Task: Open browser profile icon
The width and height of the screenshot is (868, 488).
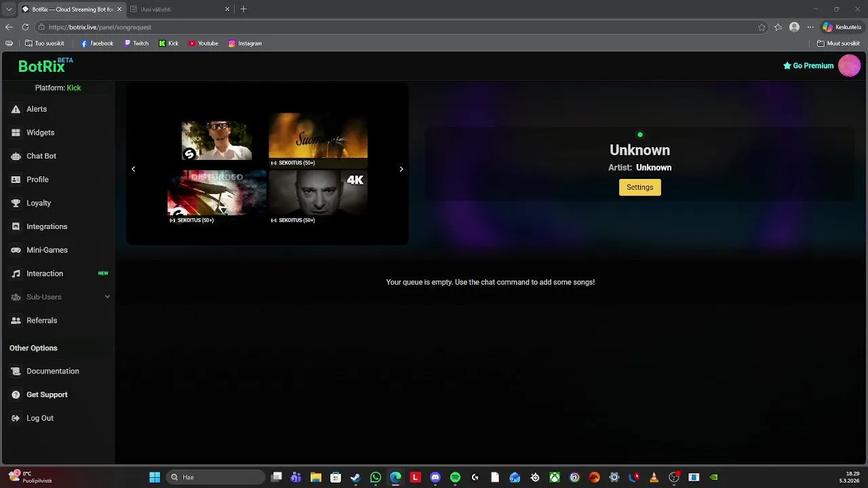Action: tap(794, 27)
